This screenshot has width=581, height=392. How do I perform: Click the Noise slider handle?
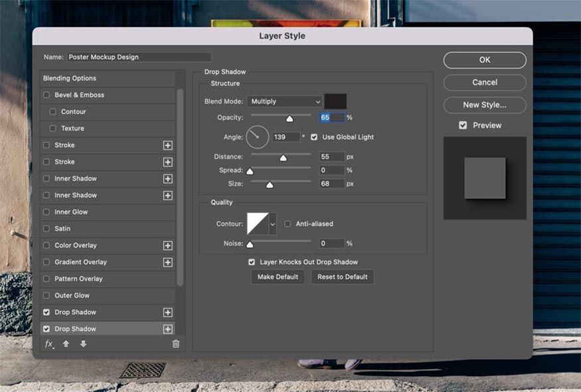[250, 245]
